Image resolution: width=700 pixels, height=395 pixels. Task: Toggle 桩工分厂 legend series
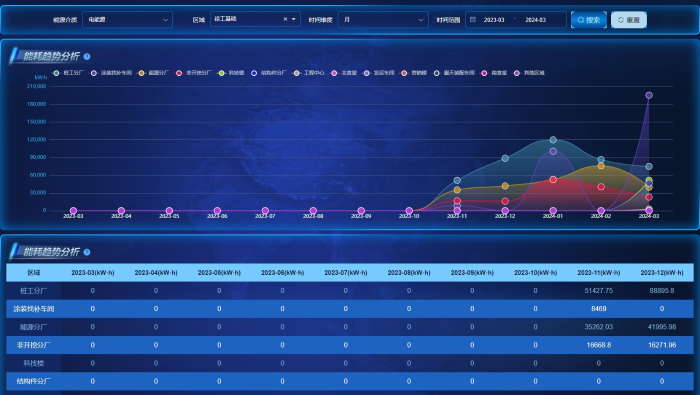pos(68,73)
